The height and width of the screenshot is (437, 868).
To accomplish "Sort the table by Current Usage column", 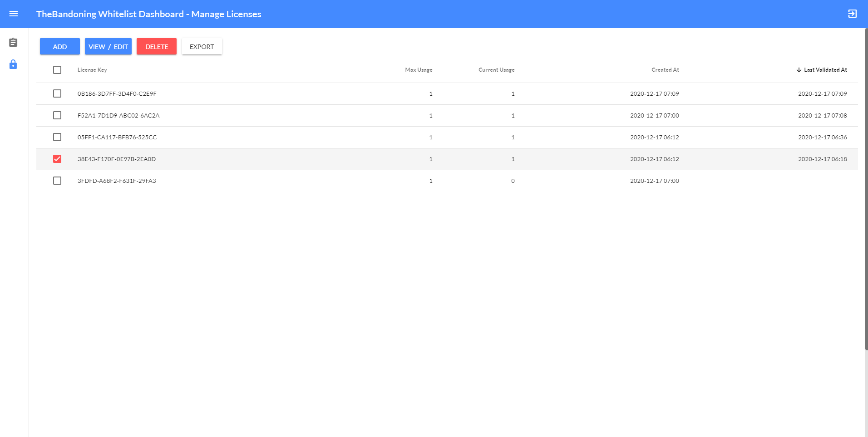I will [x=496, y=70].
